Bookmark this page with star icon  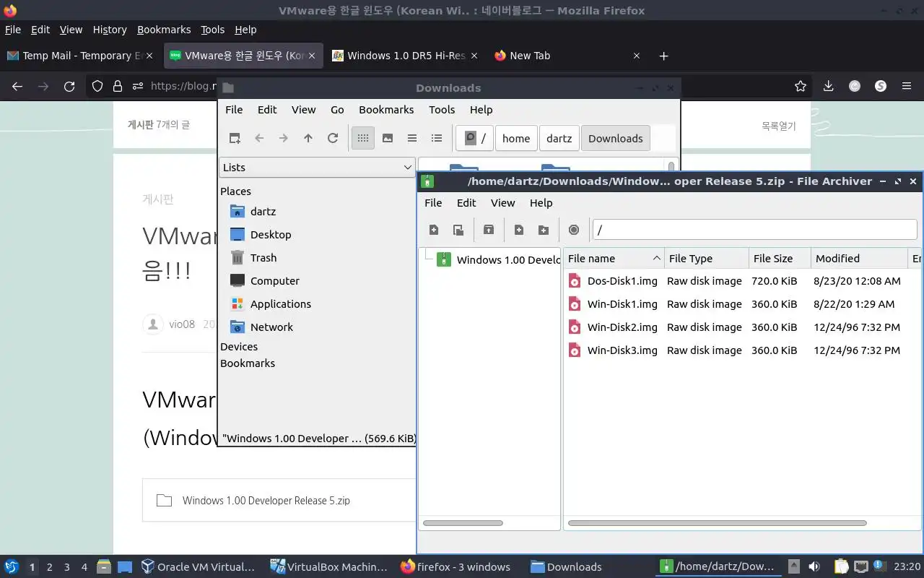pos(801,86)
